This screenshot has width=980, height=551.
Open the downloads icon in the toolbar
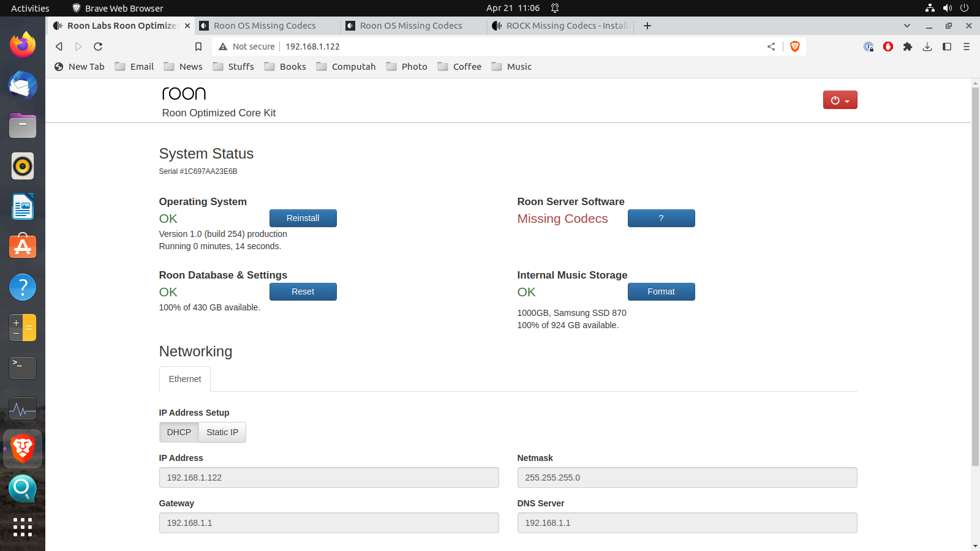(927, 47)
